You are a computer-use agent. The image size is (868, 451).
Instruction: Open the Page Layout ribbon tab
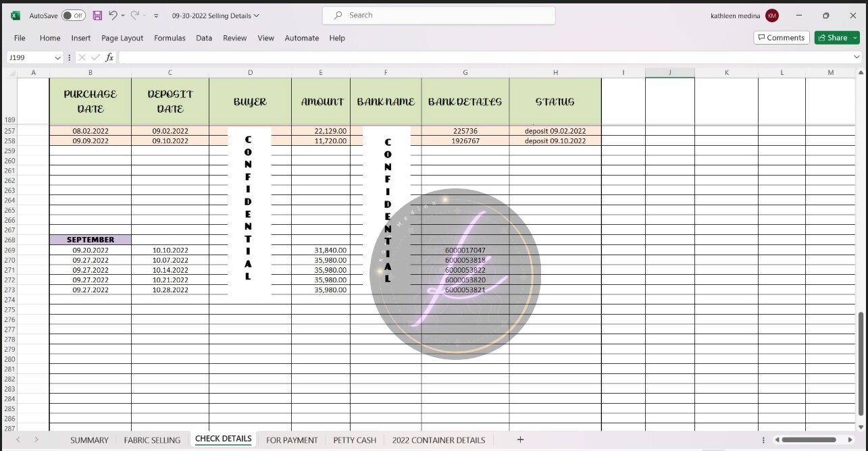click(x=122, y=38)
